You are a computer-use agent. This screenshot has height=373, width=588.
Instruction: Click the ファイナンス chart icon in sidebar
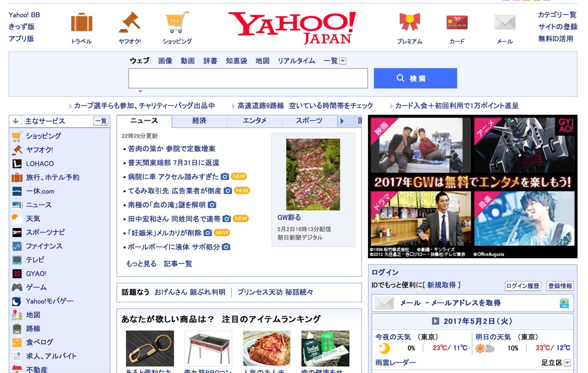tap(17, 246)
